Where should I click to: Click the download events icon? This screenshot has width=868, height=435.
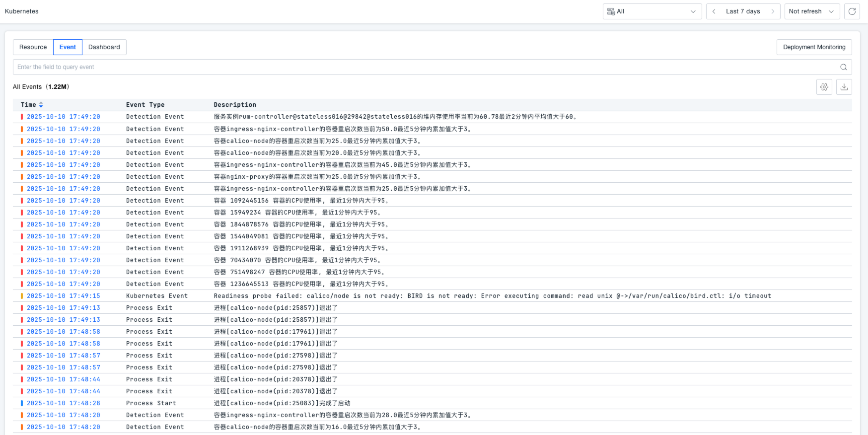844,87
